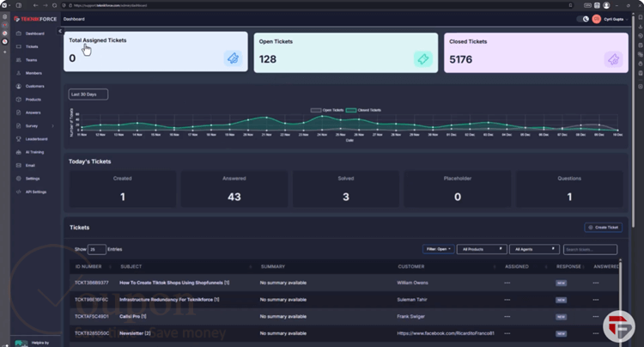Click the browser reload icon
The image size is (644, 347).
54,5
